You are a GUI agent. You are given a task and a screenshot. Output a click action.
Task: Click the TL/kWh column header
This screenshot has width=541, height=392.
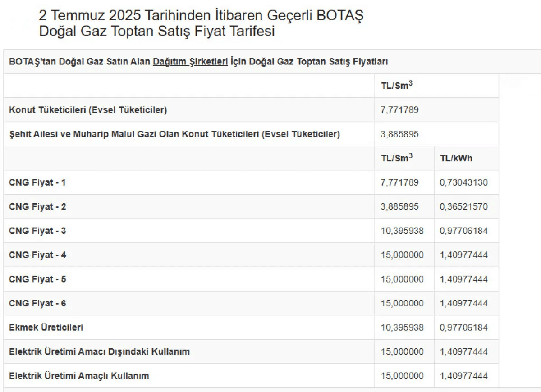click(456, 158)
